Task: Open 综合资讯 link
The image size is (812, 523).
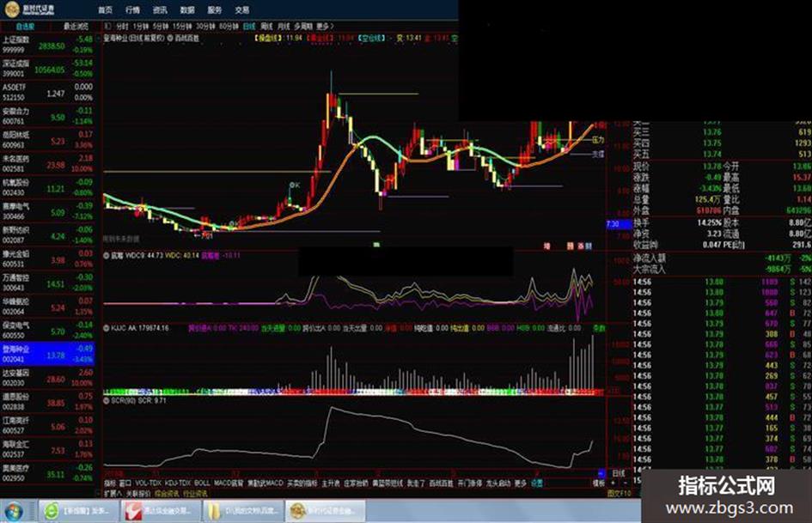Action: point(166,494)
